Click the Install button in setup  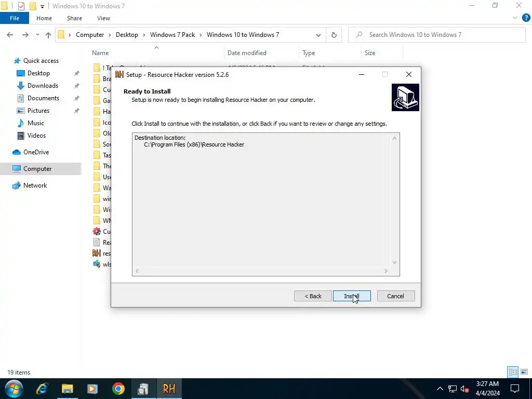point(352,296)
